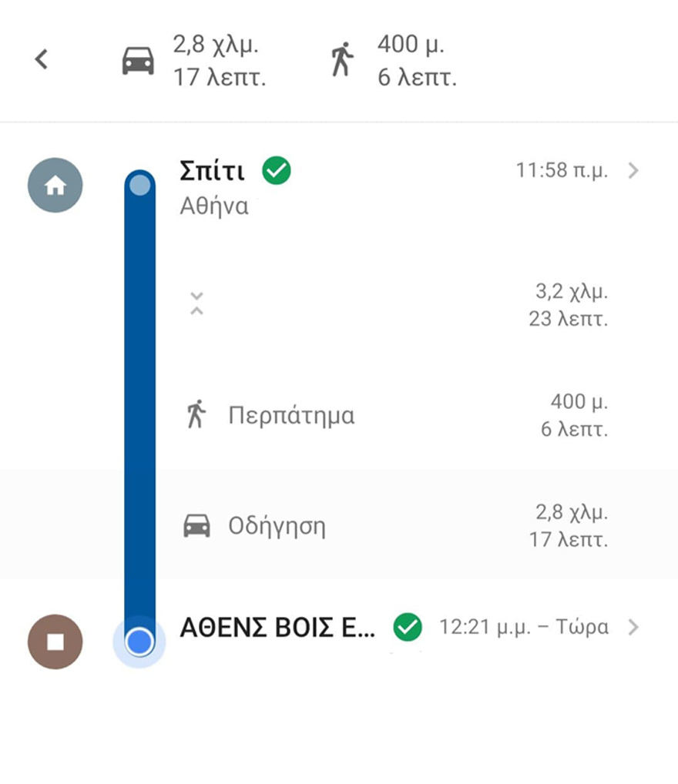The width and height of the screenshot is (678, 784).
Task: Tap the 11:58 π.μ. departure time
Action: click(562, 171)
